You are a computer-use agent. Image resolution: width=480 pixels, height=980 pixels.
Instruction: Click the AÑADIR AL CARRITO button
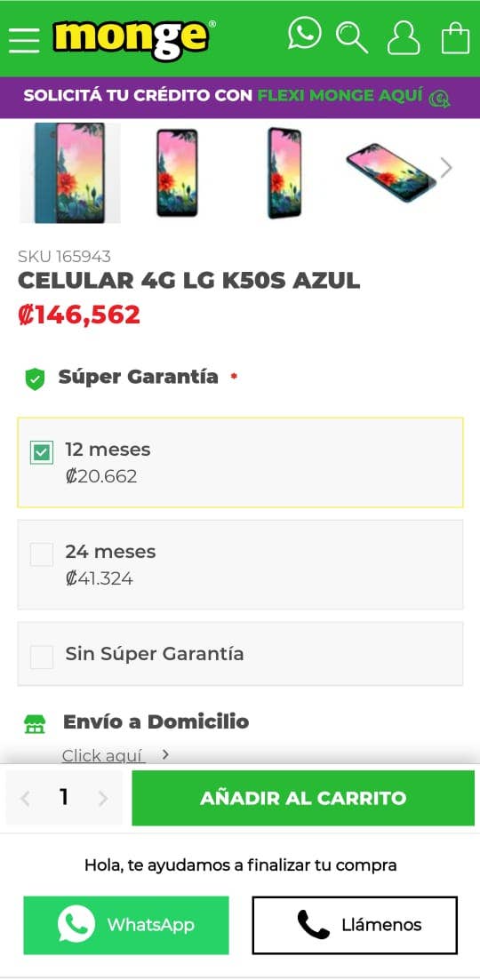point(303,798)
